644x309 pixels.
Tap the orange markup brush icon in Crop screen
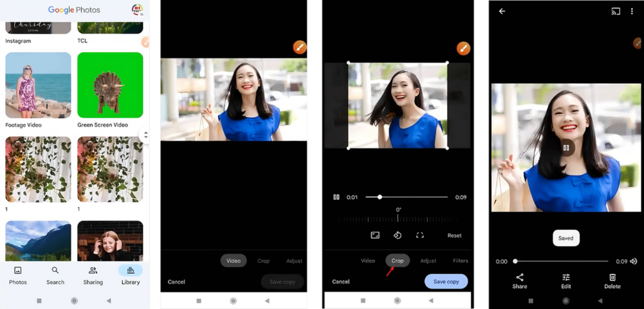point(463,48)
